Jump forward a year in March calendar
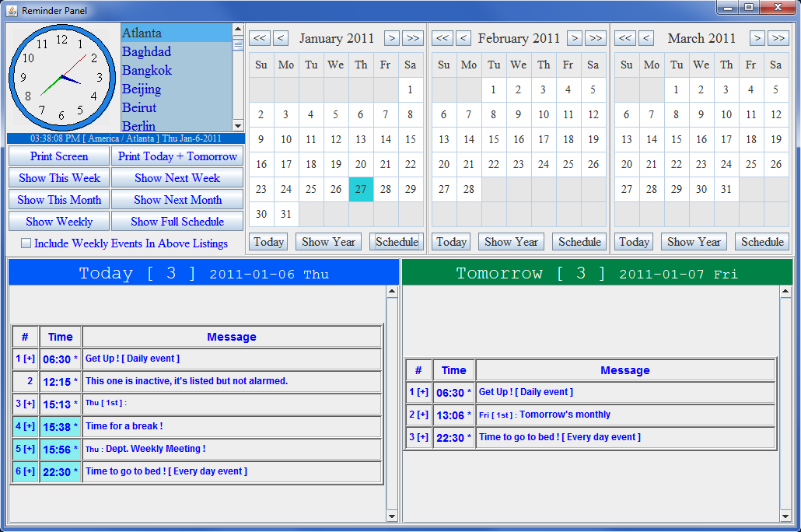 click(x=778, y=38)
